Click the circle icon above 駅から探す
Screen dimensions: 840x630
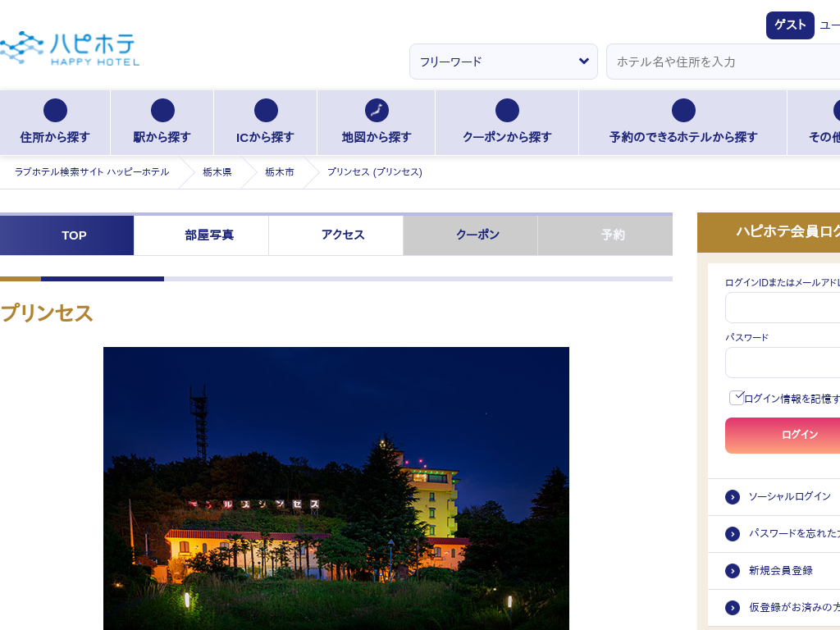click(162, 111)
